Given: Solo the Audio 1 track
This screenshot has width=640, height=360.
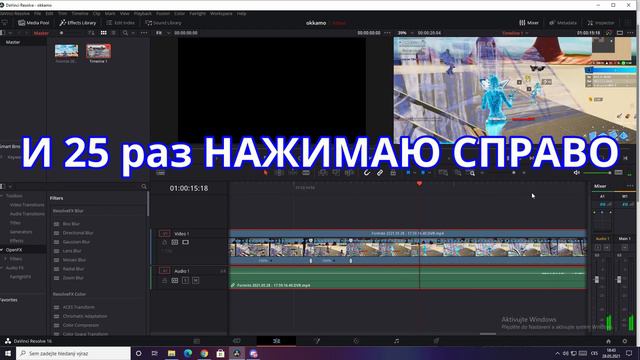Looking at the screenshot, I should [x=185, y=280].
